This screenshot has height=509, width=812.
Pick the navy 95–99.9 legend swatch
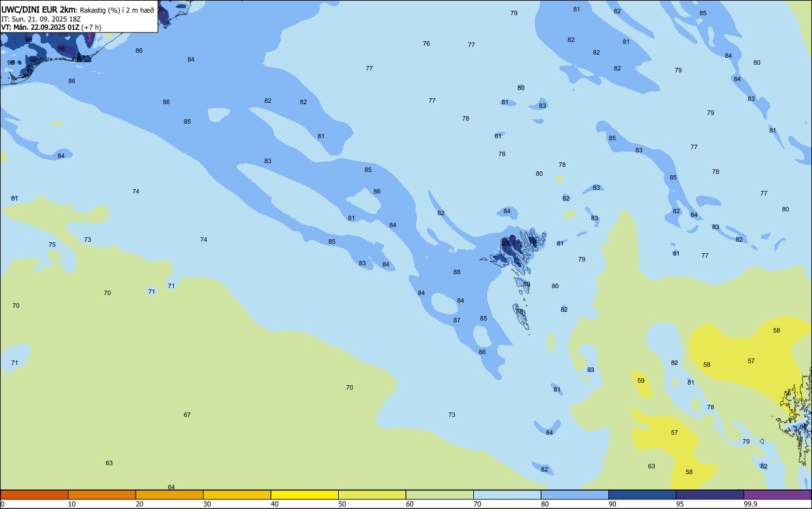[710, 494]
